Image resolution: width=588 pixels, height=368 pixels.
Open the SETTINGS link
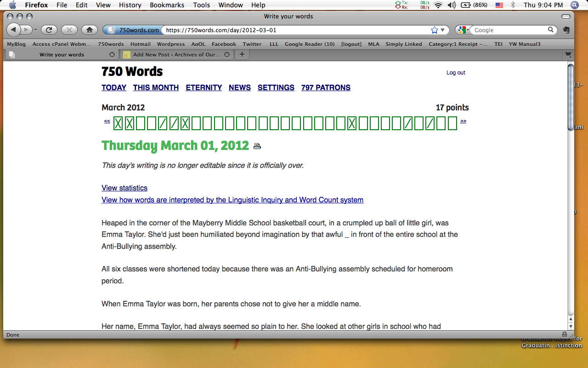tap(276, 87)
